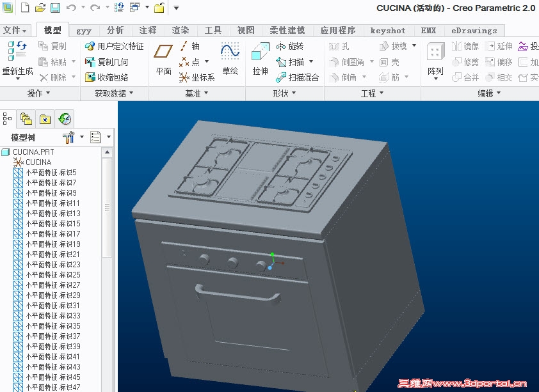Expand the 操作 group dropdown

click(x=38, y=93)
